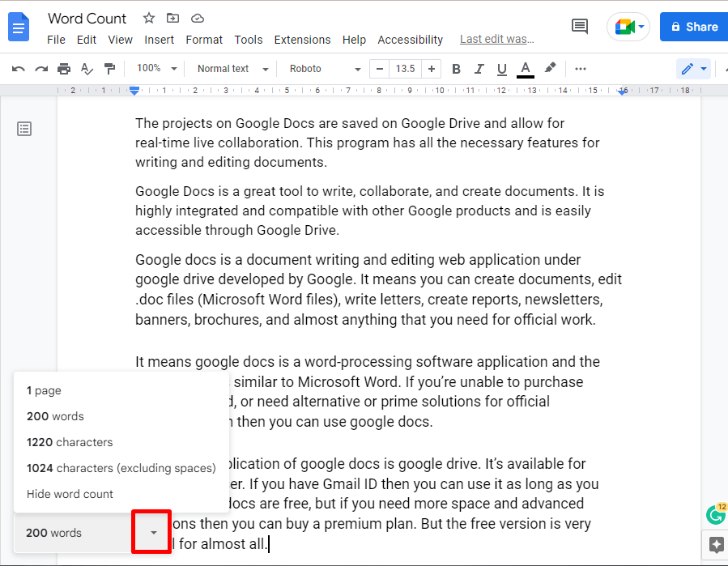Open the Google Docs home icon
The width and height of the screenshot is (728, 566).
[19, 27]
